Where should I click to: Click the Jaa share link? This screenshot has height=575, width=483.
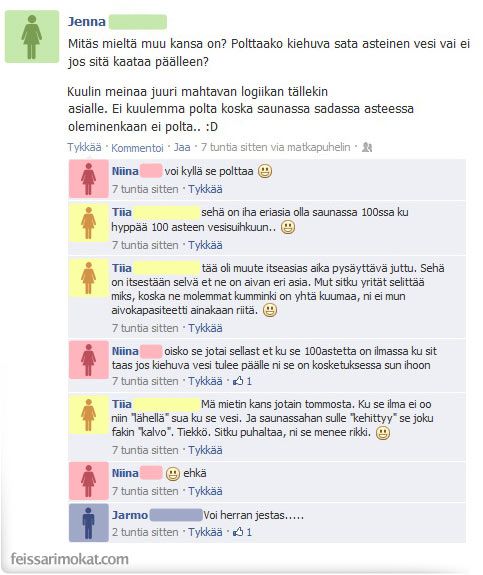pos(182,147)
